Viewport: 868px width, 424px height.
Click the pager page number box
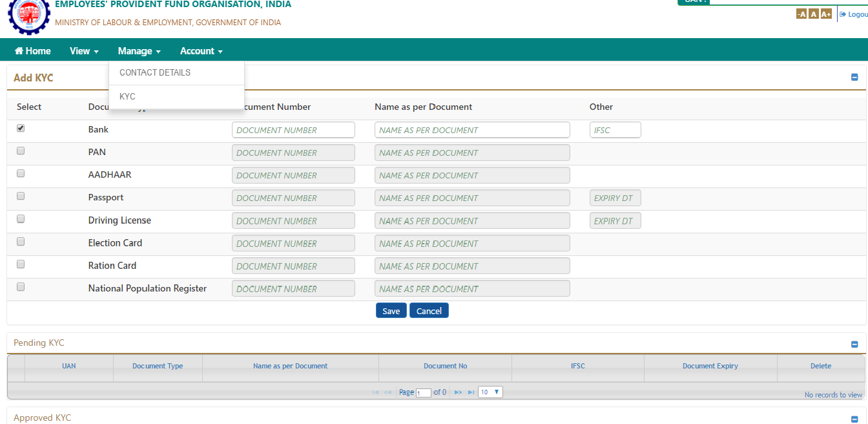click(424, 393)
